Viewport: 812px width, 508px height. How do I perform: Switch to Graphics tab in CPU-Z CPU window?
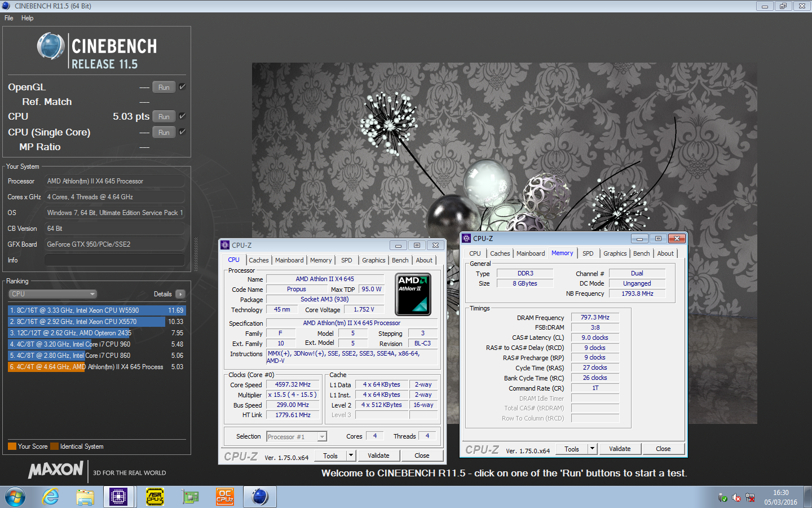pos(374,260)
